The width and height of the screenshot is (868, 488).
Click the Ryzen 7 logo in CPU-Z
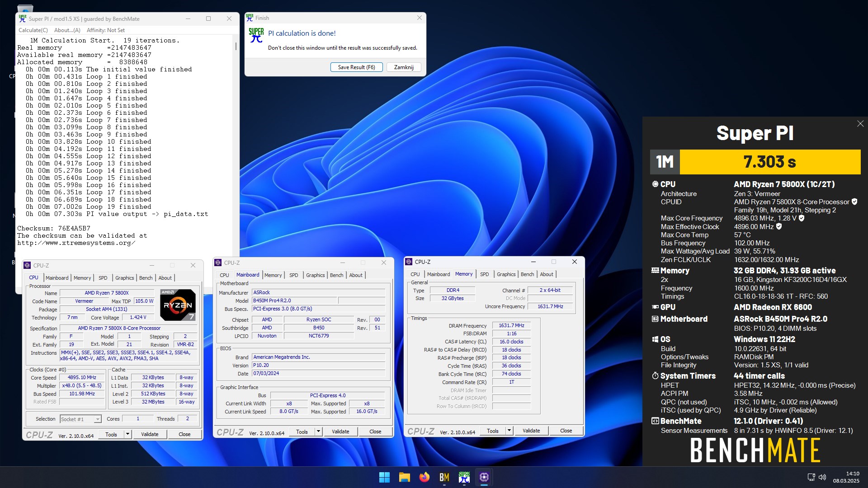(x=178, y=305)
